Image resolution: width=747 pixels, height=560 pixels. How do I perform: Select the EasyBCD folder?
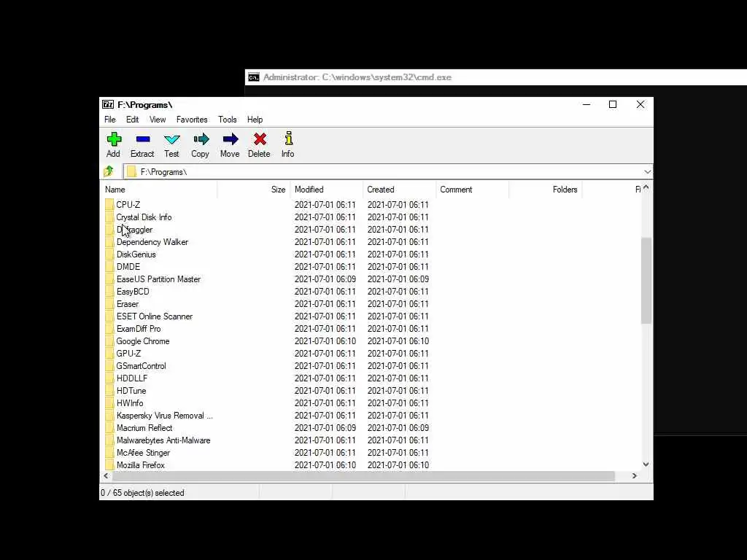pos(133,292)
